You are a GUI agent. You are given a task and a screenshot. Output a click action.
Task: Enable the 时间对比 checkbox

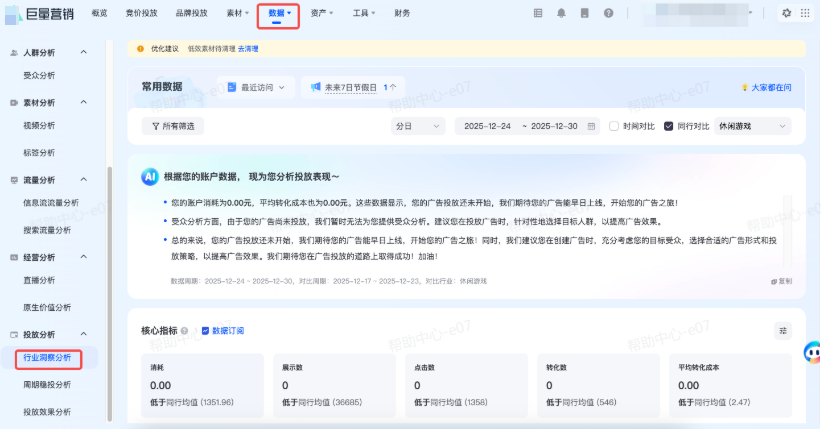[614, 126]
